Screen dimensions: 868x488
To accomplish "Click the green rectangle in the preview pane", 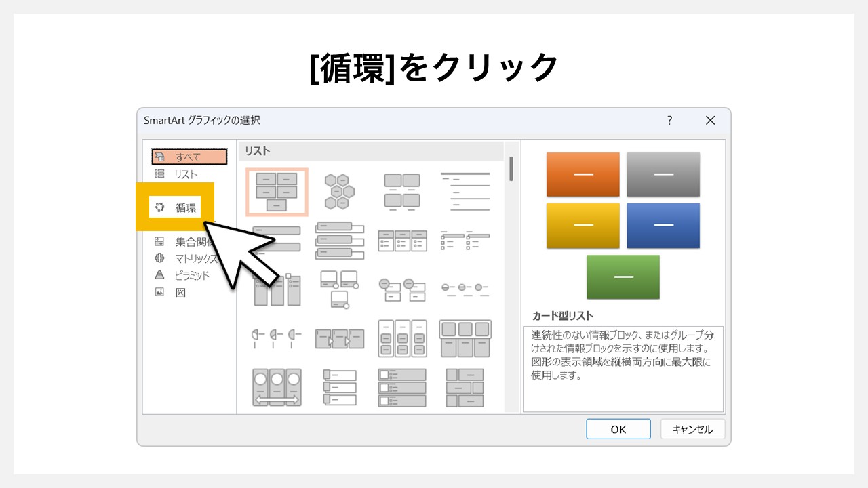I will tap(623, 277).
